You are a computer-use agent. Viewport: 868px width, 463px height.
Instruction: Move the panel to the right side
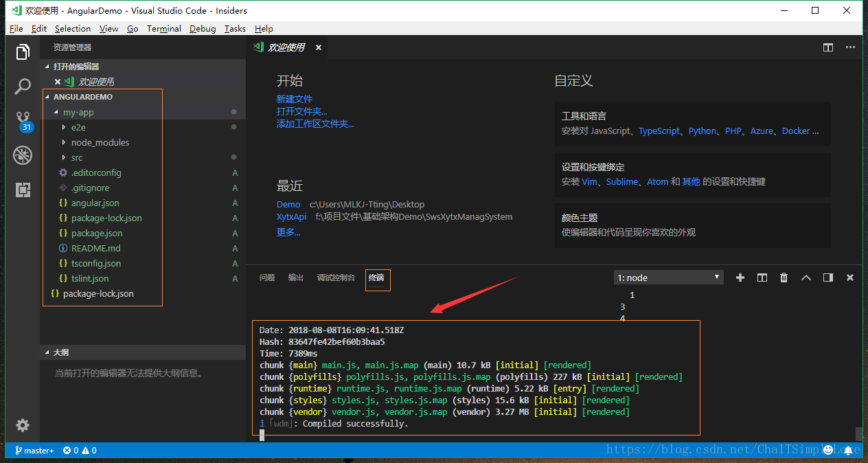828,278
